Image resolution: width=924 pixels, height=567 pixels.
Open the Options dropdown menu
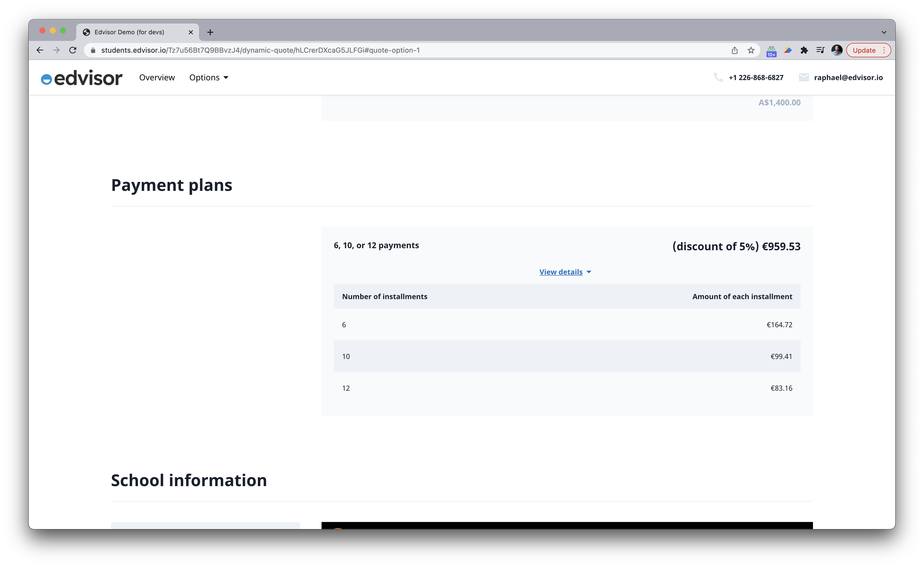coord(208,78)
